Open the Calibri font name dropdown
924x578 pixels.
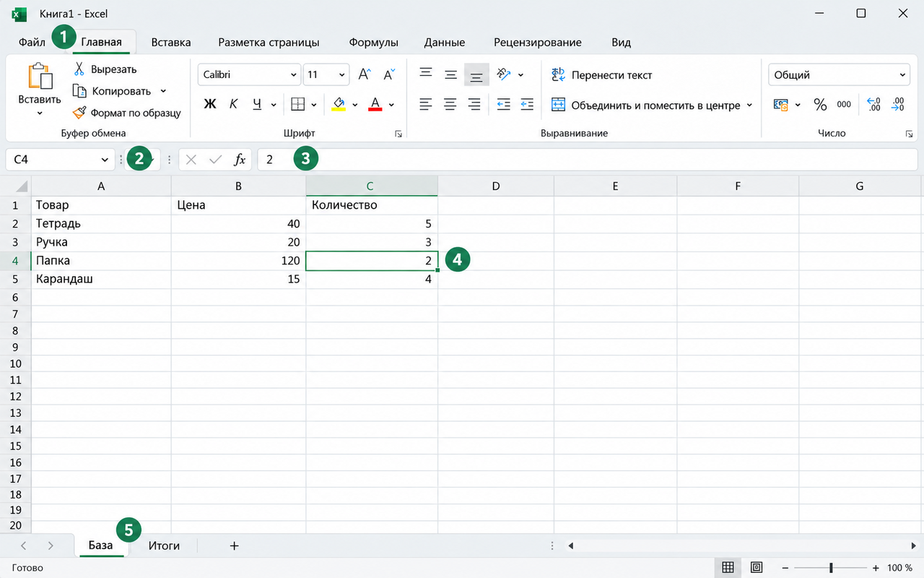249,74
